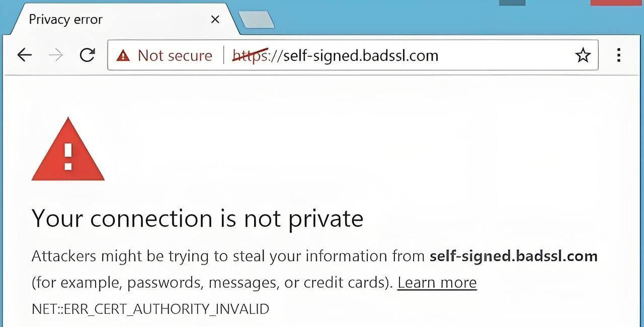Click the crossed-out https in the URL

point(250,55)
